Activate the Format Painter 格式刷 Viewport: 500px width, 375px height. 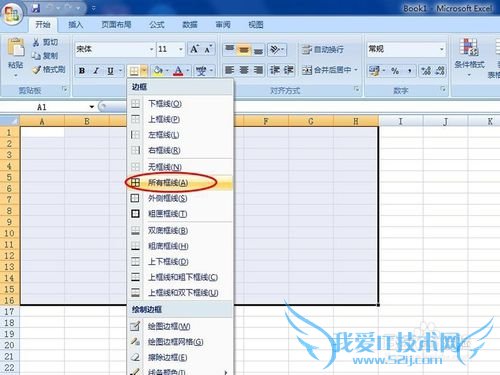pos(49,70)
